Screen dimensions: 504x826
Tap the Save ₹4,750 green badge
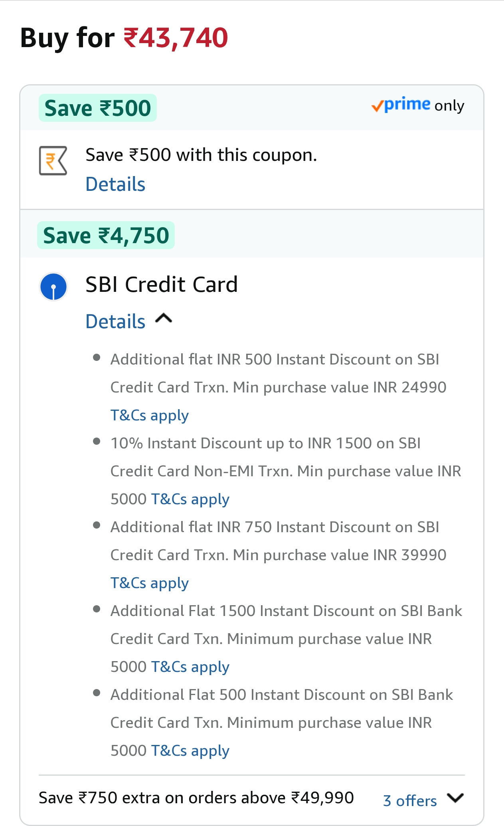pos(106,236)
